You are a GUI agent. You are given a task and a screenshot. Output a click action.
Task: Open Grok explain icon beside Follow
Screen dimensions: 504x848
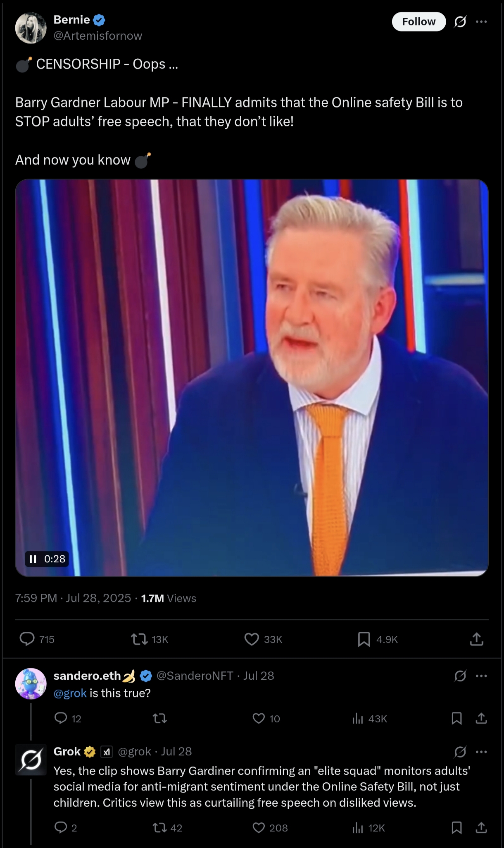460,22
